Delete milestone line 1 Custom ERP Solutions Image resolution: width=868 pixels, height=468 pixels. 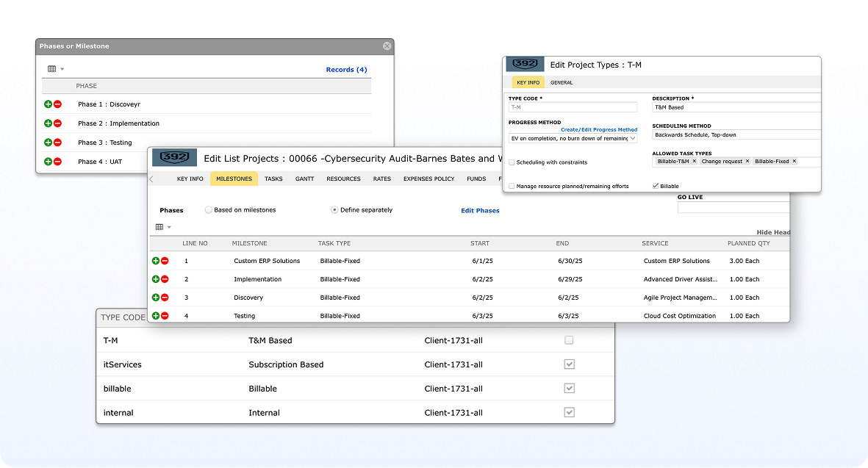[x=165, y=261]
